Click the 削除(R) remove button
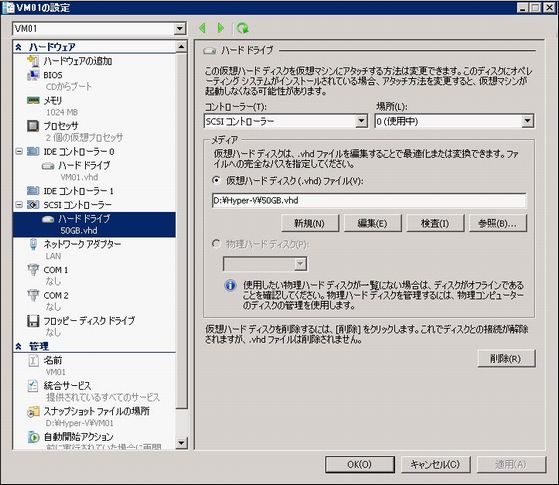The image size is (559, 485). [x=506, y=358]
